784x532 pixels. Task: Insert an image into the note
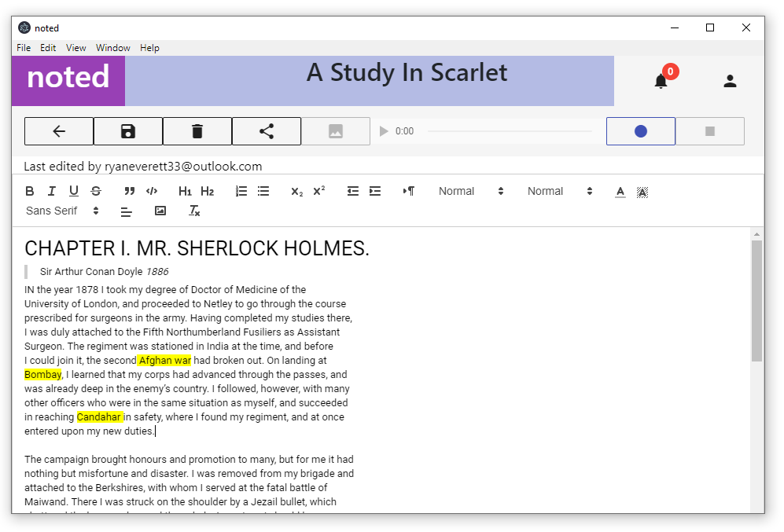[160, 211]
